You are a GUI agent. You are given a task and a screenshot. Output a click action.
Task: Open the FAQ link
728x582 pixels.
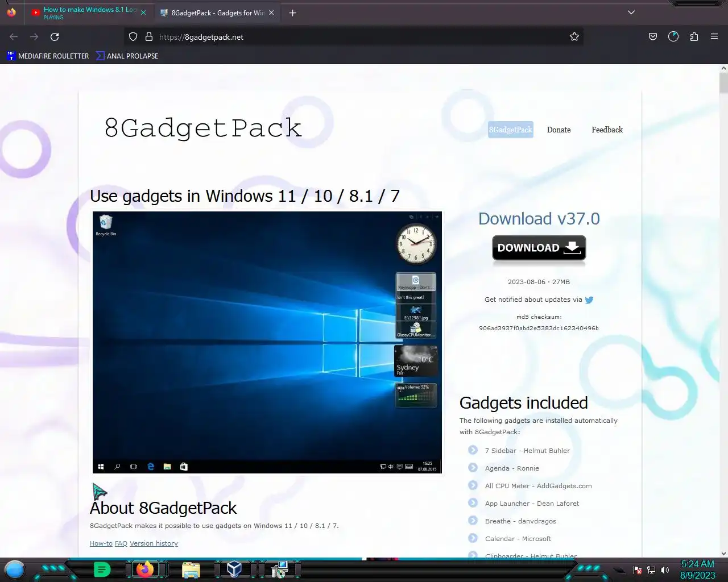[121, 543]
